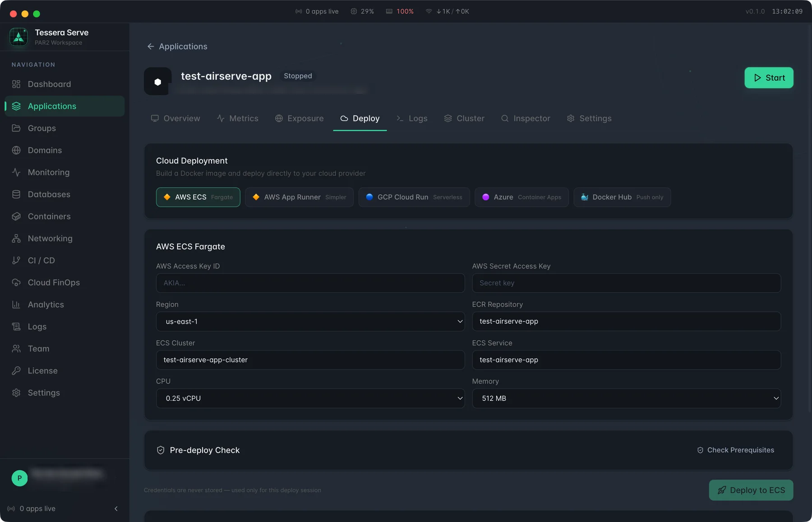The width and height of the screenshot is (812, 522).
Task: Click Deploy to ECS button
Action: point(751,490)
